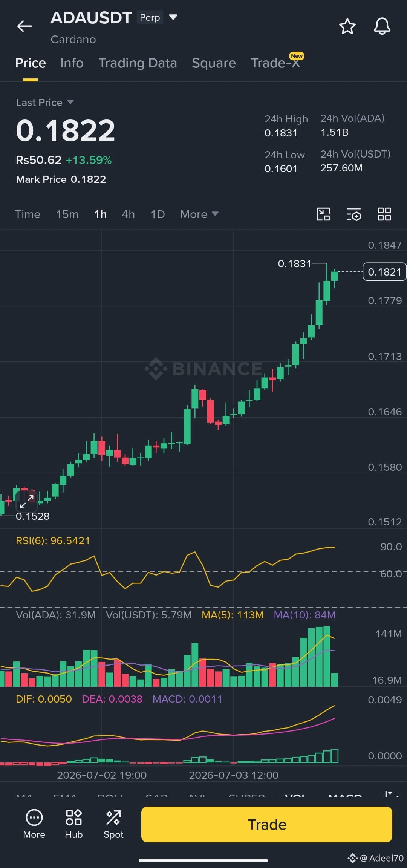Select the 15m timeframe
This screenshot has height=868, width=407.
click(67, 214)
